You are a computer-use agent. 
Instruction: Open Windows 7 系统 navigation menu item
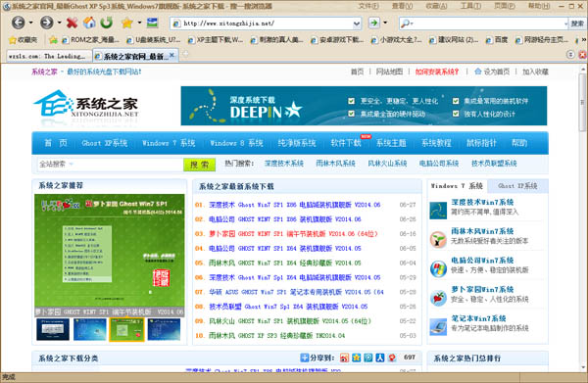tap(169, 143)
